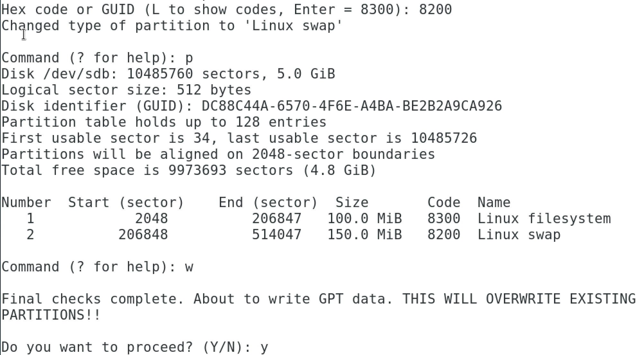The height and width of the screenshot is (355, 644).
Task: Click the end sector 206847 value
Action: click(276, 219)
